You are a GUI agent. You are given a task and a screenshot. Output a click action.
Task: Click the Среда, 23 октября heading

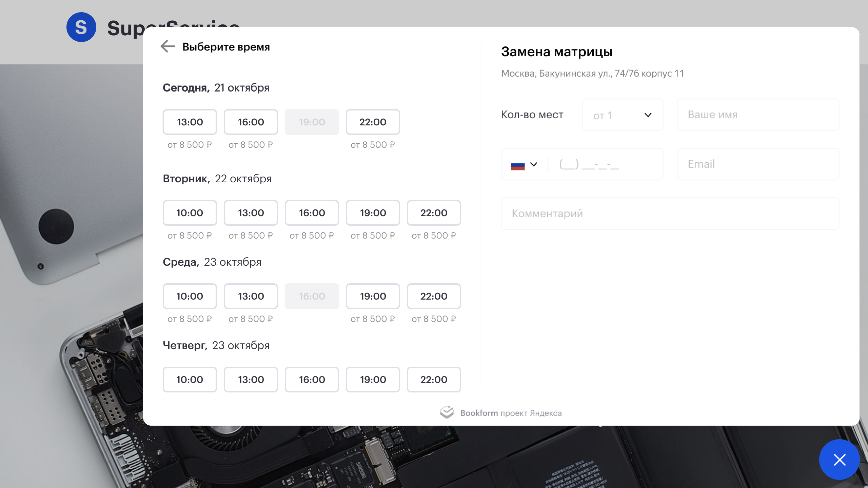[x=212, y=262]
